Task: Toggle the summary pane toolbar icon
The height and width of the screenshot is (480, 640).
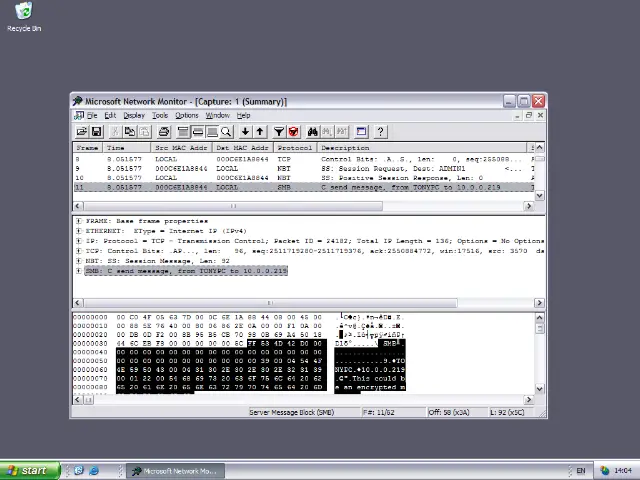Action: 183,131
